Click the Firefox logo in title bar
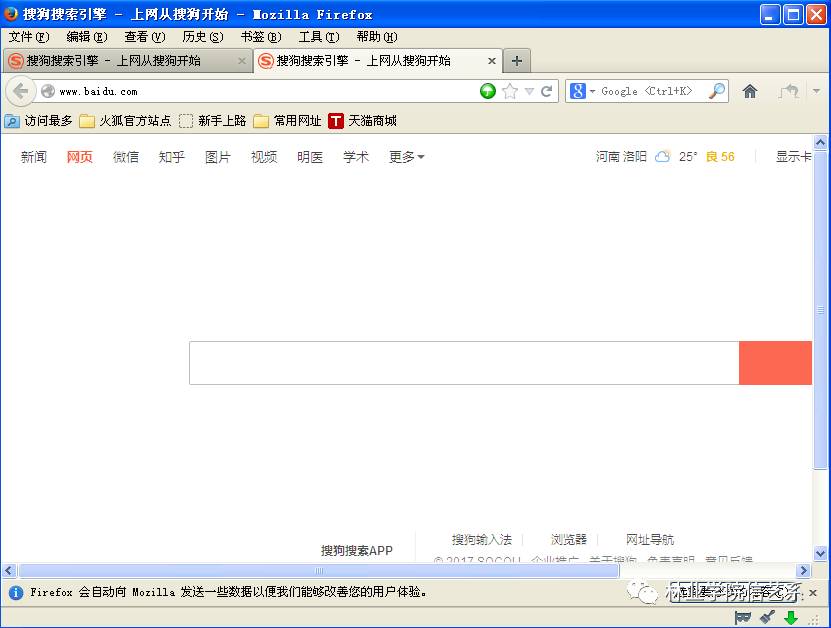The width and height of the screenshot is (831, 628). point(11,14)
